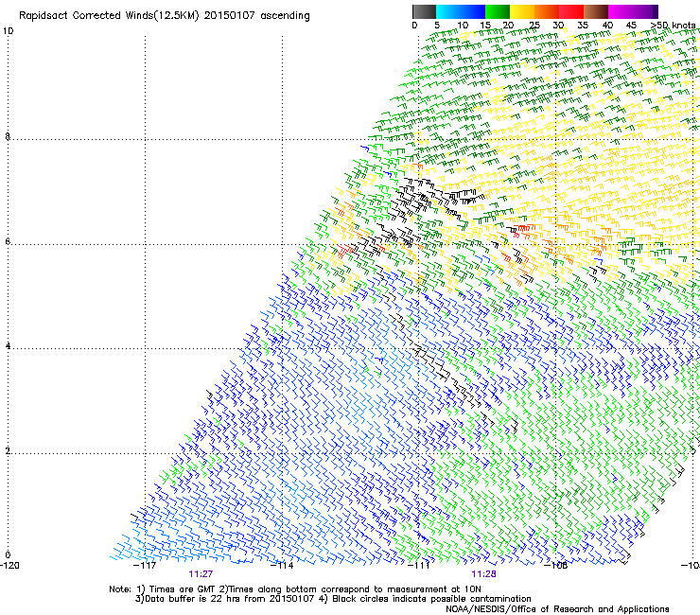Click the cyan-to-blue 5-15 knots color segment
The height and width of the screenshot is (615, 700).
tap(461, 11)
